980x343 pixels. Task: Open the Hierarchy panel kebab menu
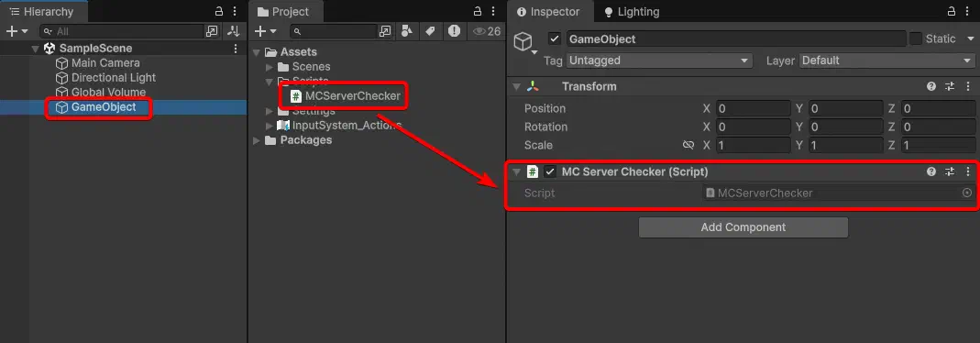235,11
